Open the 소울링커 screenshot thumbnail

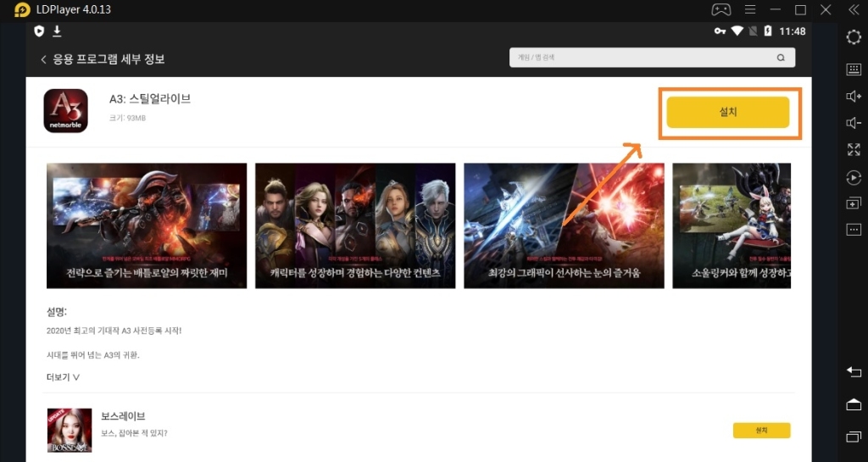[732, 225]
